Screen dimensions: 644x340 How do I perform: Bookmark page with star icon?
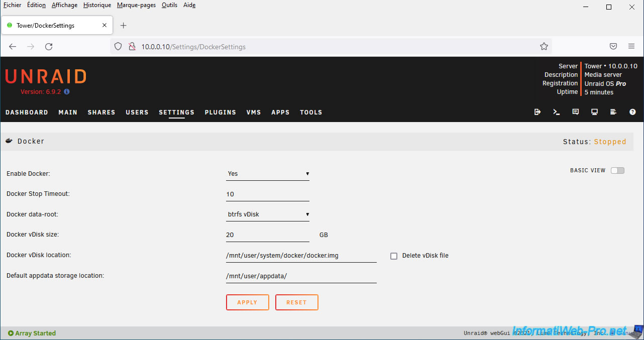tap(544, 47)
